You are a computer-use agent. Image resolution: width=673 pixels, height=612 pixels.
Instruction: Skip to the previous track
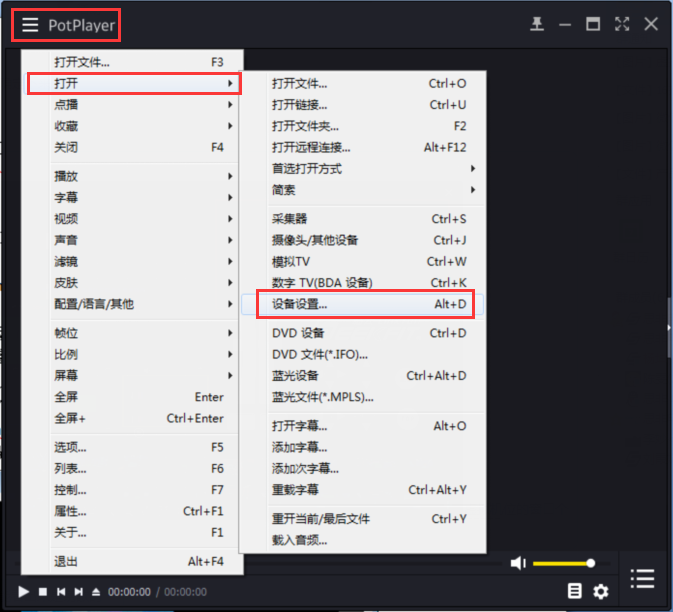61,592
